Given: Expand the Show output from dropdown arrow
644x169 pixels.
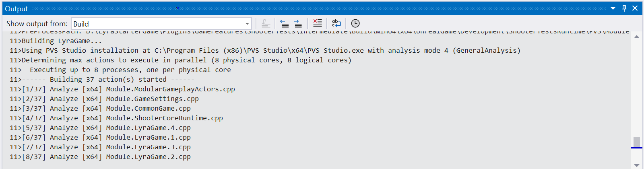Looking at the screenshot, I should click(x=247, y=24).
